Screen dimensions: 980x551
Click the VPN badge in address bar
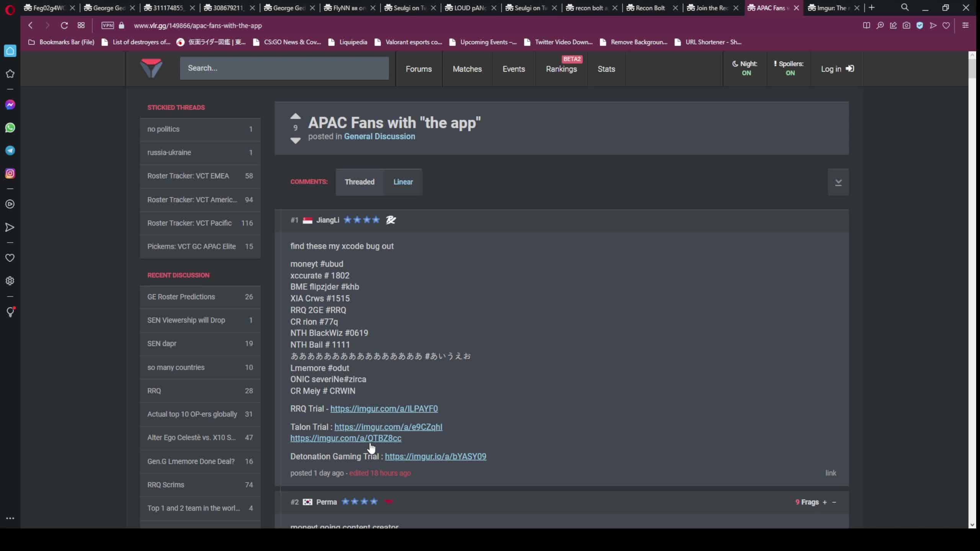(108, 26)
